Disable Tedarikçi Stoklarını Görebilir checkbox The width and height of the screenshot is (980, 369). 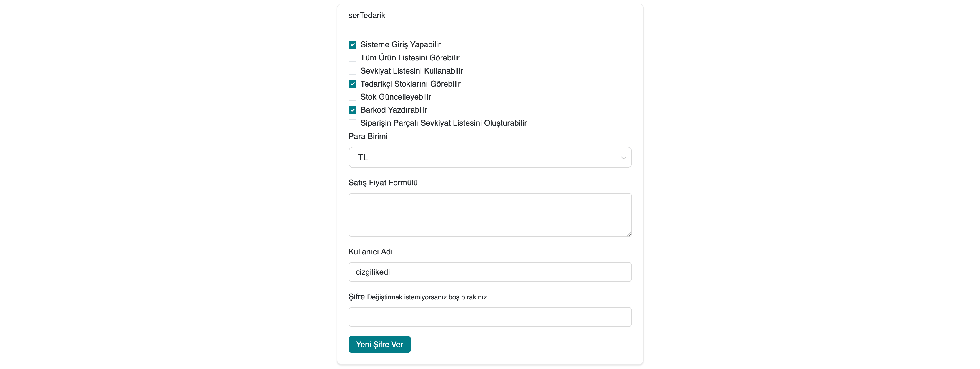[x=352, y=84]
